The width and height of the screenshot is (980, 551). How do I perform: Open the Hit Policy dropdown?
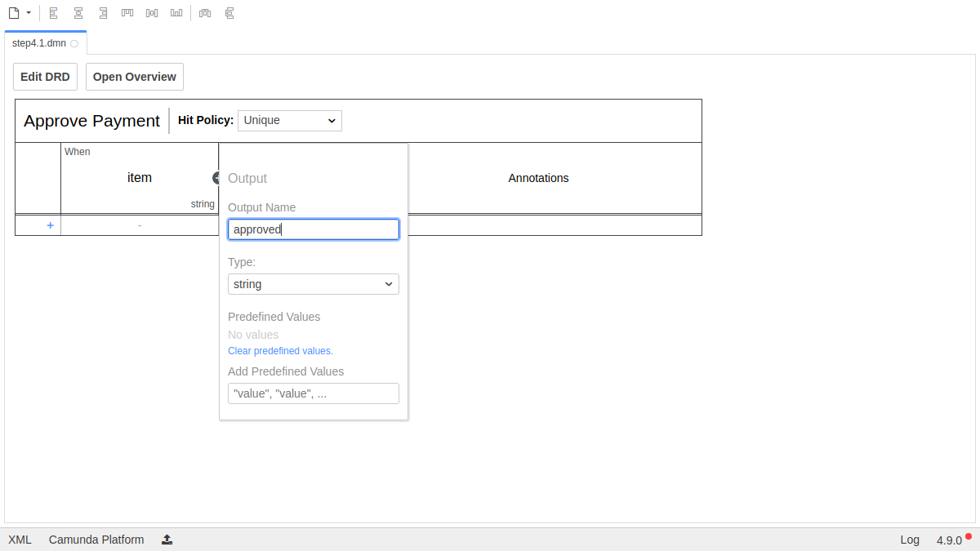290,121
